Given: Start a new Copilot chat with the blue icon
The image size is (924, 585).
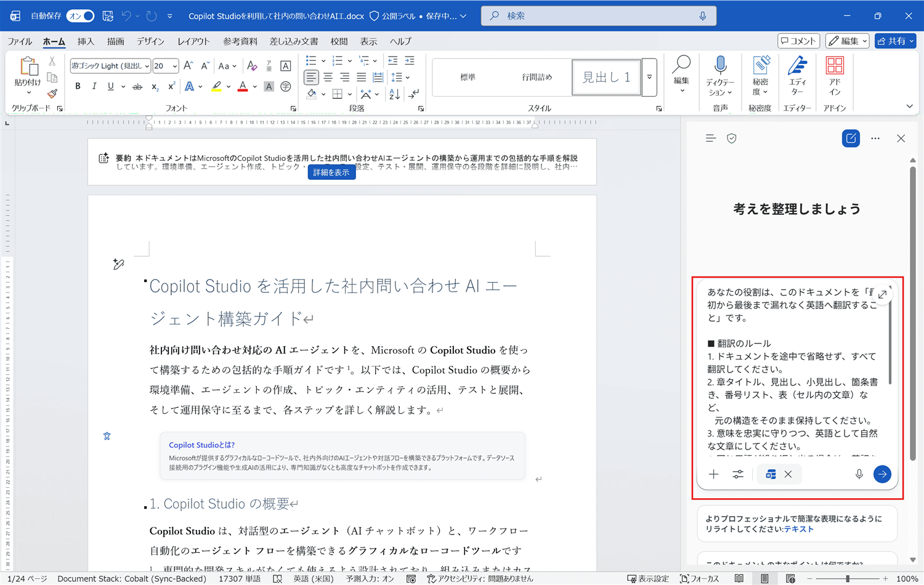Looking at the screenshot, I should (x=851, y=139).
